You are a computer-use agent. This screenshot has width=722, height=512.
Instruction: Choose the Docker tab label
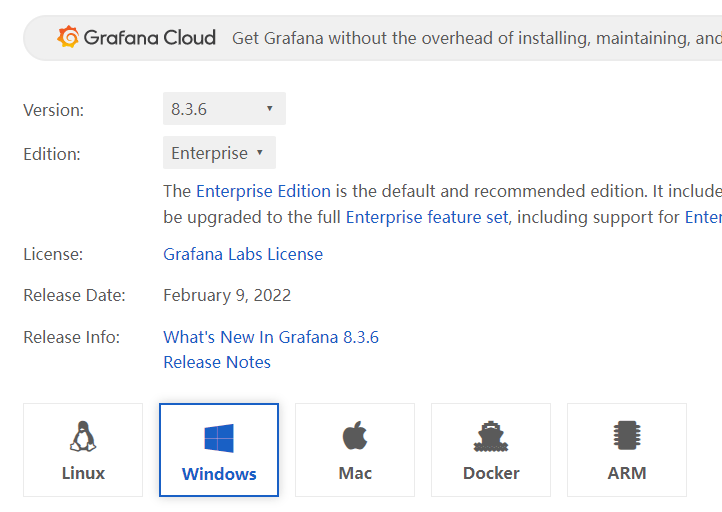point(491,473)
